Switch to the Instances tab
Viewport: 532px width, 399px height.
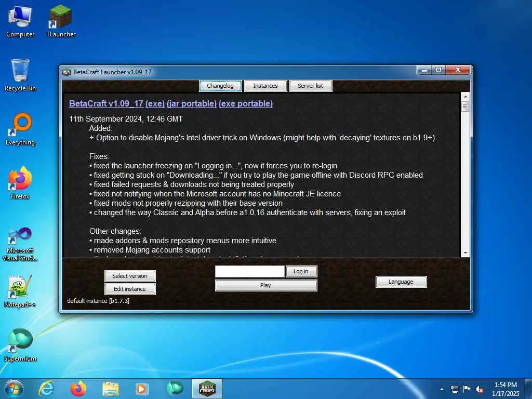(x=265, y=86)
